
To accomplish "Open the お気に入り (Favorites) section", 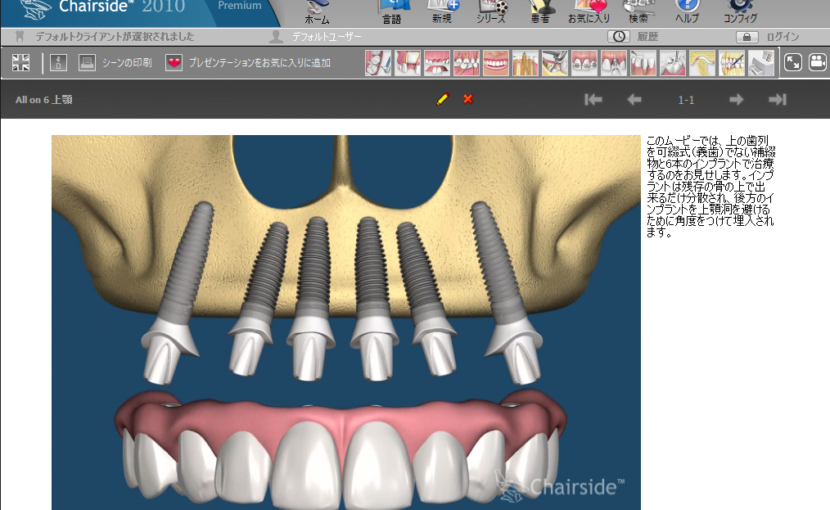I will pos(589,11).
